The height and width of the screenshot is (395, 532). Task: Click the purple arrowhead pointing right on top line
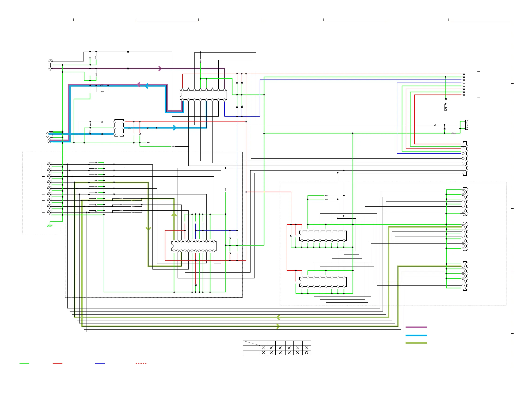tap(160, 69)
